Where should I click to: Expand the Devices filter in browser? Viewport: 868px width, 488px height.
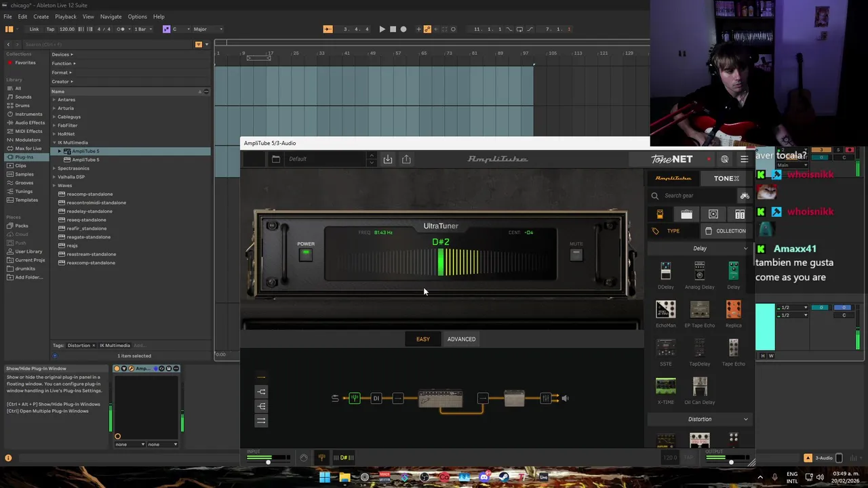tap(62, 54)
